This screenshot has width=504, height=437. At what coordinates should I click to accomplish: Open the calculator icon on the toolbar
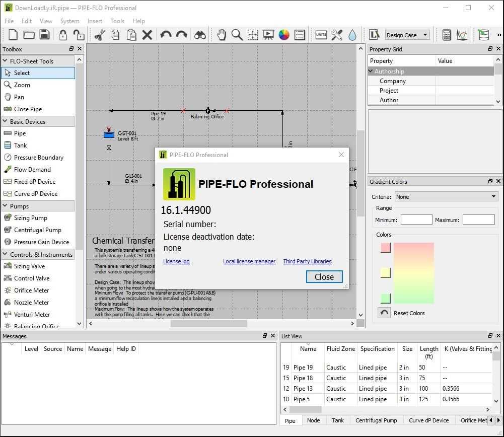tap(446, 35)
